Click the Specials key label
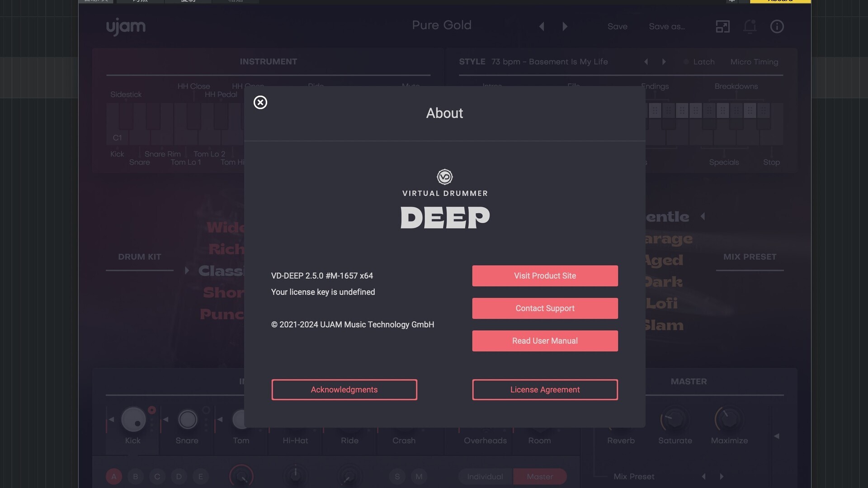 click(x=724, y=162)
